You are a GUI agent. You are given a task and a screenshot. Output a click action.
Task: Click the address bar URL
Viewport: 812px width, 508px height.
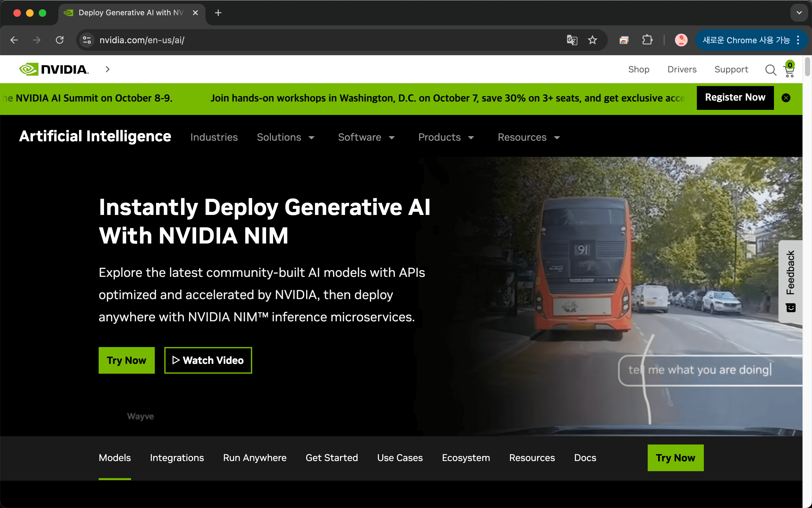tap(142, 40)
